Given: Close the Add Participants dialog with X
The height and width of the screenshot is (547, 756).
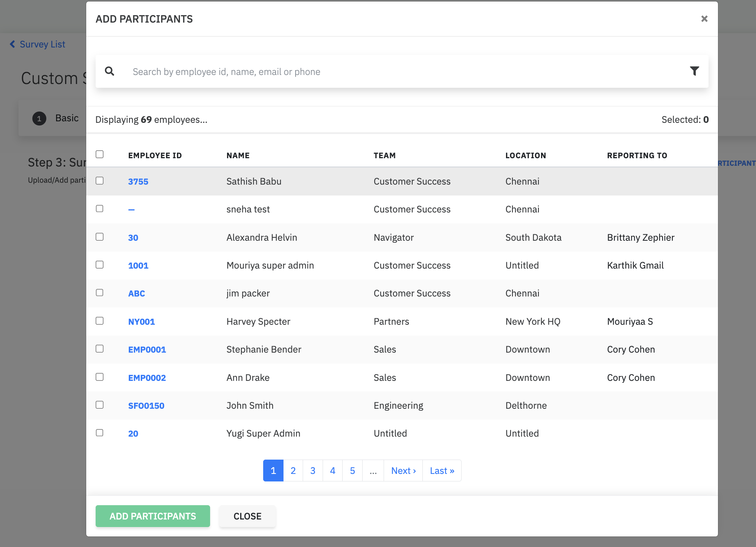Looking at the screenshot, I should (704, 19).
